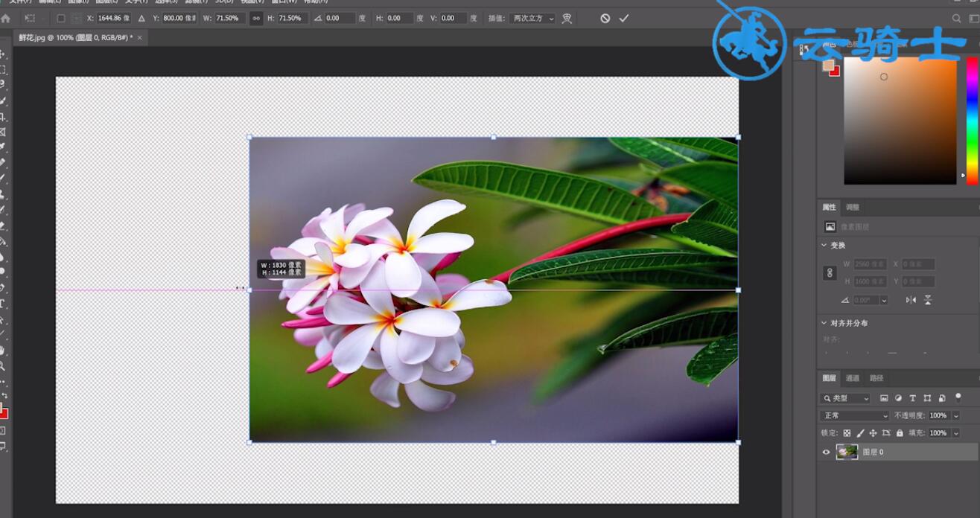Viewport: 980px width, 518px height.
Task: Cancel the transform with the circle-slash icon
Action: tap(605, 18)
